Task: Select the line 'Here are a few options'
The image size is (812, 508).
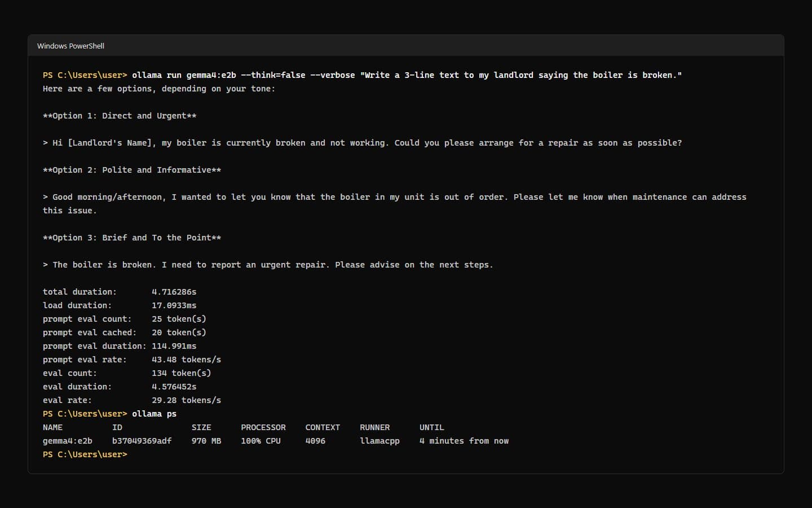Action: pos(159,89)
